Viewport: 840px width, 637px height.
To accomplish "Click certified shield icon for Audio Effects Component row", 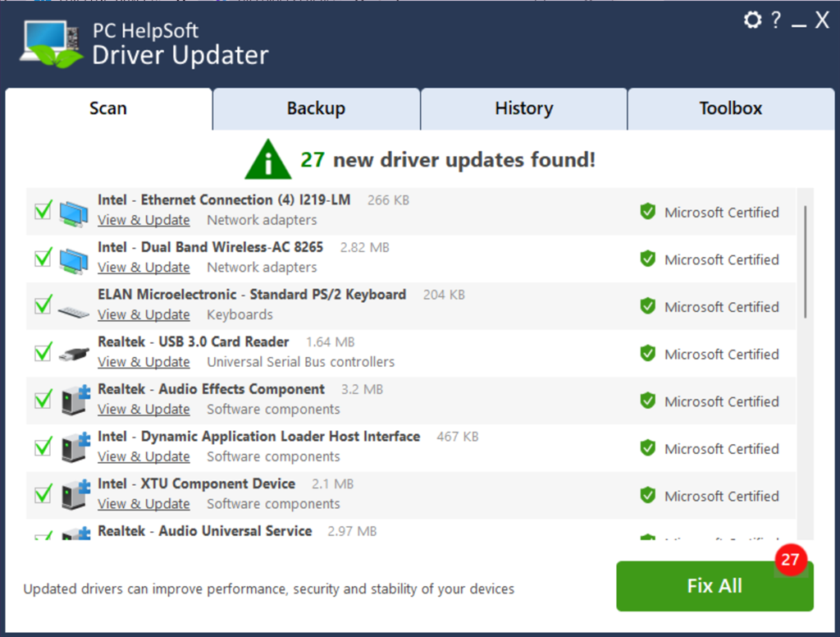I will tap(648, 401).
